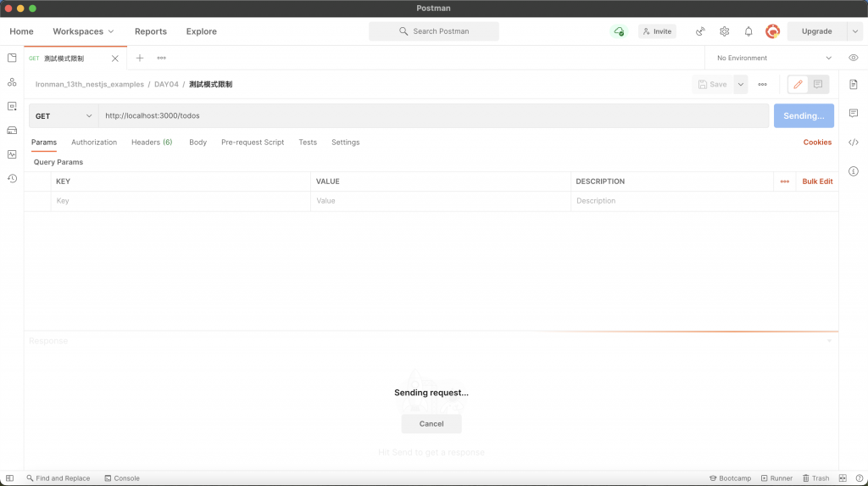Click the Description input cell

(x=704, y=201)
